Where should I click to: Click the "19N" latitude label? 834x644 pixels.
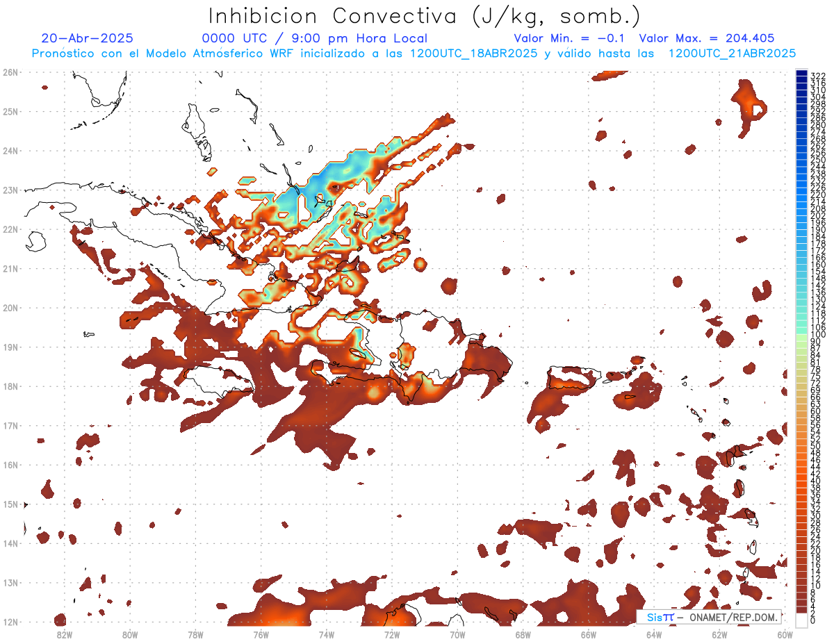pos(10,347)
